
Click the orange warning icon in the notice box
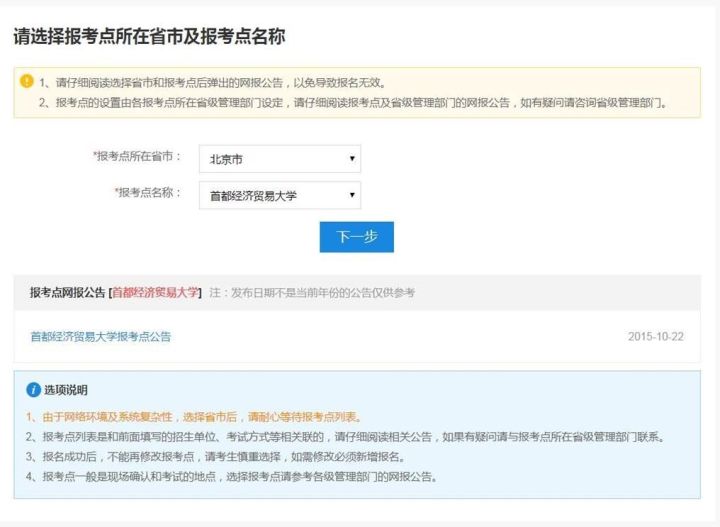27,81
